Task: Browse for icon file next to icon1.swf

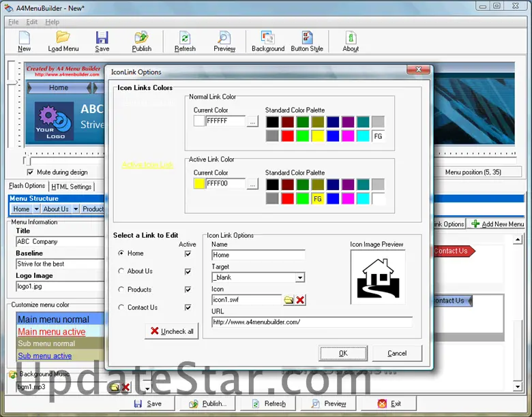Action: pos(289,300)
